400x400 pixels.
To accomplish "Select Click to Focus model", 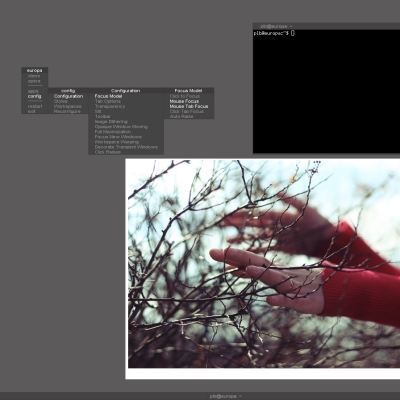I will pos(189,96).
